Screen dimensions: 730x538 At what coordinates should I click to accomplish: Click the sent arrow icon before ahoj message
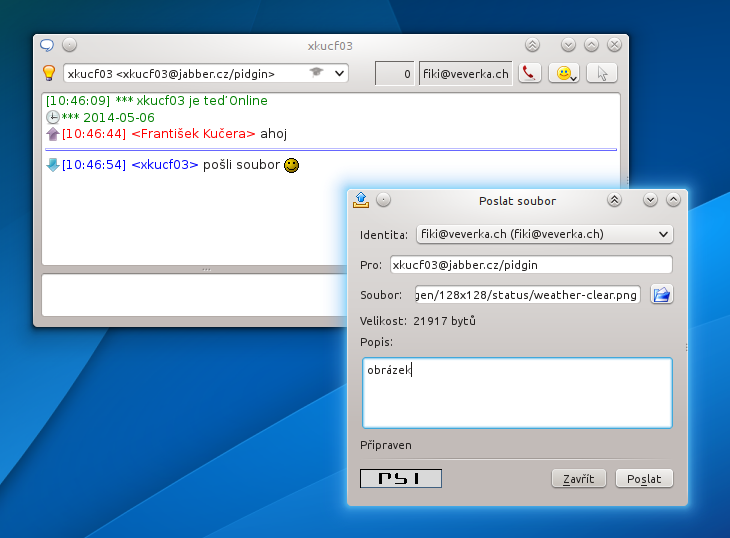(x=53, y=134)
